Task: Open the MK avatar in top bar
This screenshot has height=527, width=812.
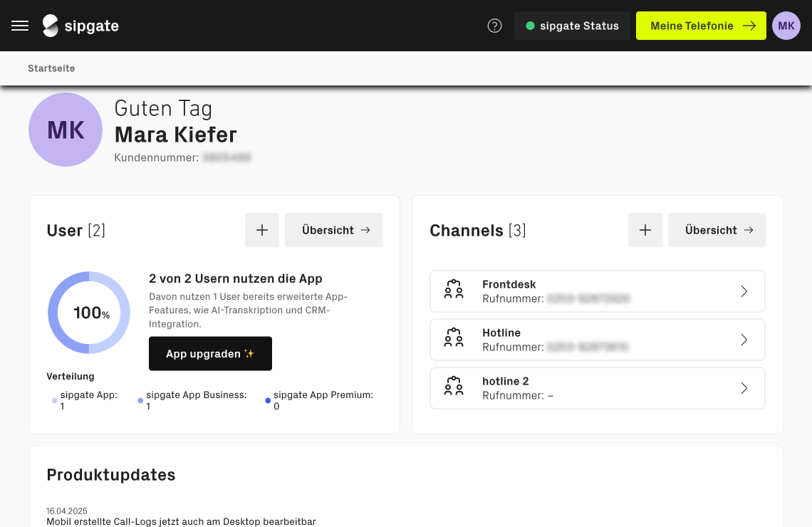Action: click(x=786, y=26)
